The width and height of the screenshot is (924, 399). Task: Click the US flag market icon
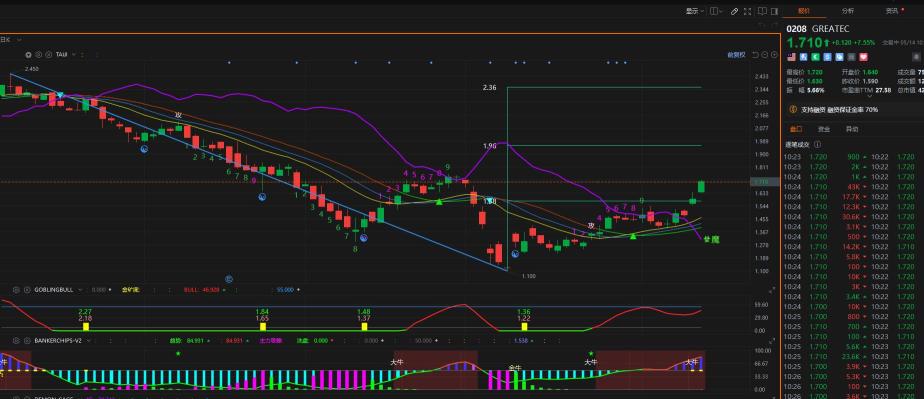[791, 57]
